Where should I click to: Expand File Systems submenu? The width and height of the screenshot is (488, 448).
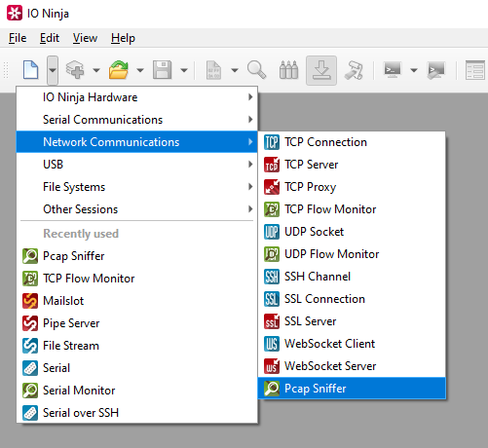(137, 187)
